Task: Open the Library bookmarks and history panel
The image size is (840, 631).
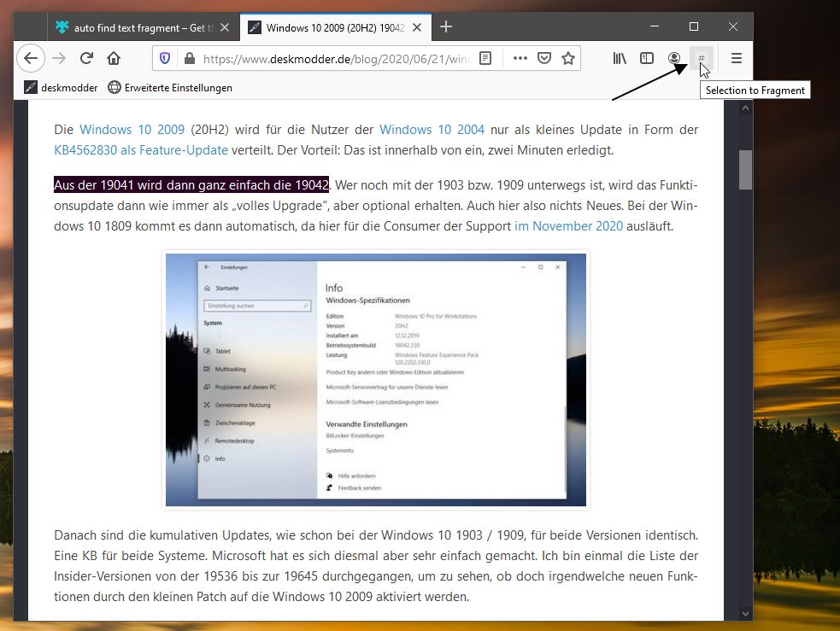Action: coord(620,58)
